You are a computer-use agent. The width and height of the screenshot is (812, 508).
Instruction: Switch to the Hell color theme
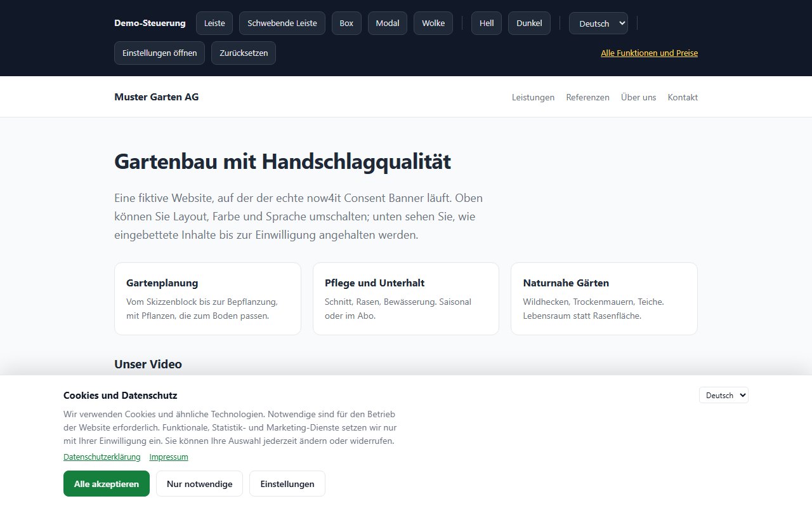(x=487, y=23)
